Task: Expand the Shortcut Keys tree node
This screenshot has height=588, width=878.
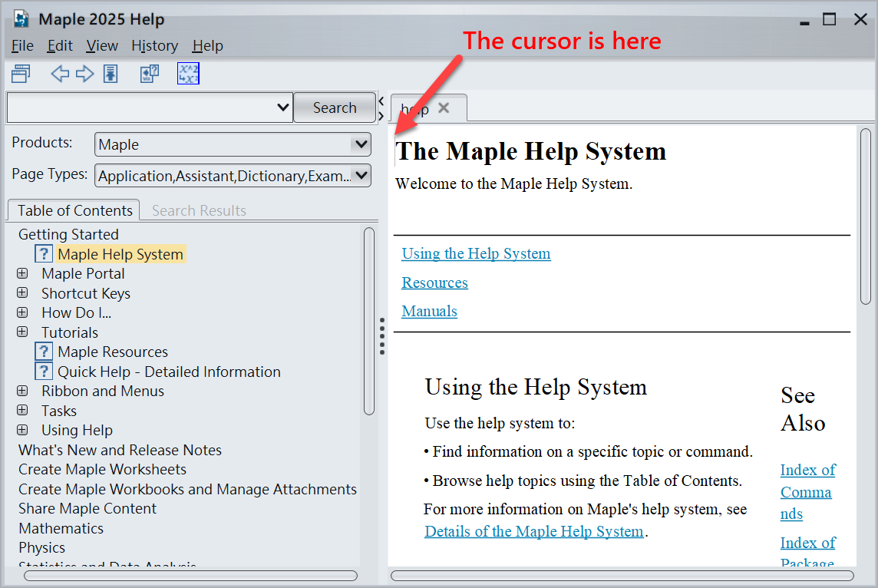Action: coord(22,293)
